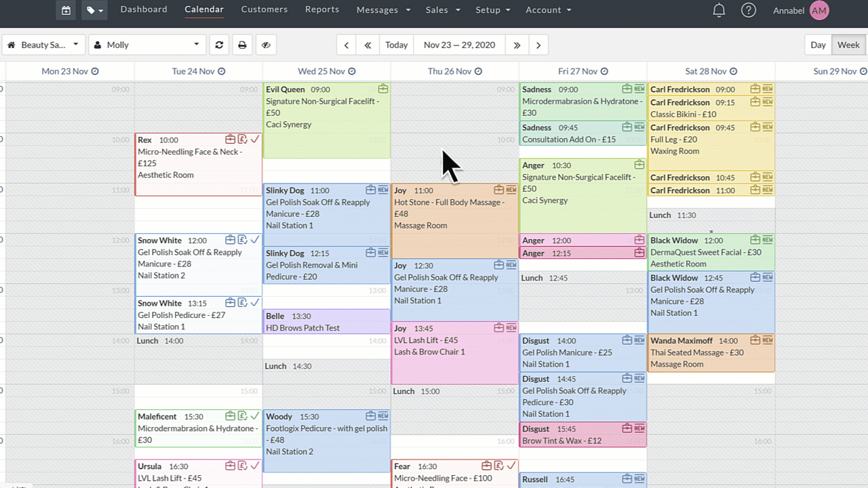Click the NEW badge on Black Widow 12:00
This screenshot has height=488, width=868.
click(x=768, y=240)
